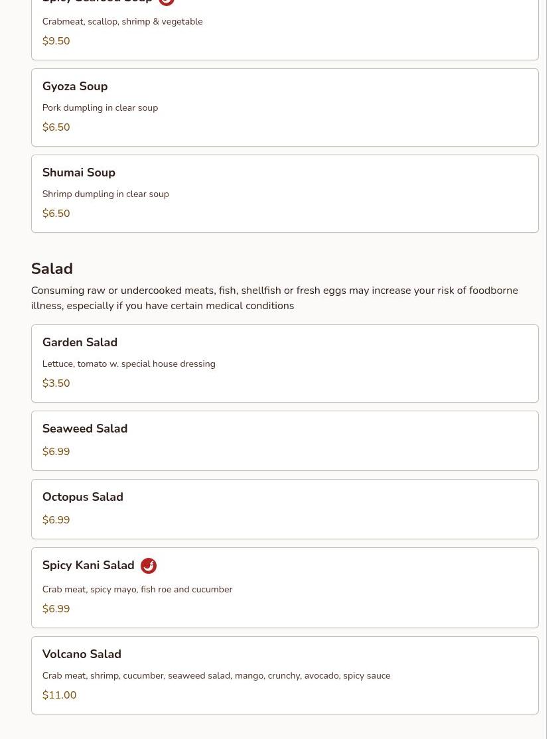Viewport: 560px width, 739px height.
Task: Click the $11.00 Volcano Salad price
Action: click(x=59, y=695)
